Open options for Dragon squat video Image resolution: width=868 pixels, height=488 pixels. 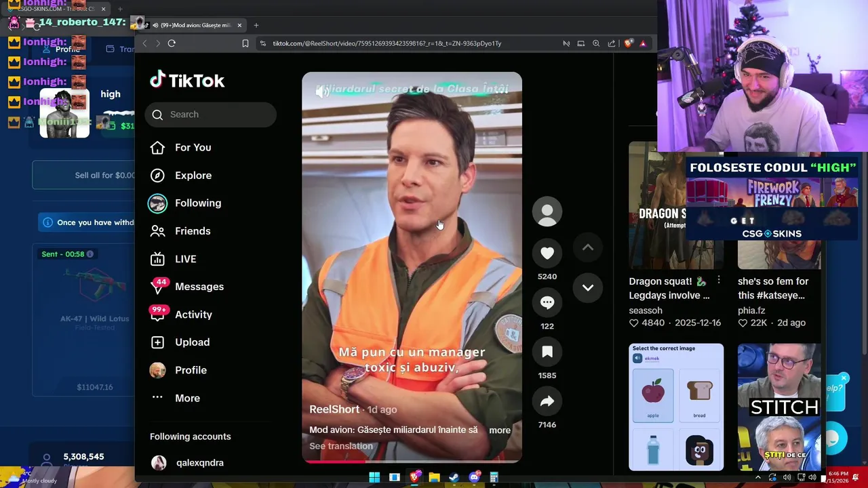tap(719, 280)
